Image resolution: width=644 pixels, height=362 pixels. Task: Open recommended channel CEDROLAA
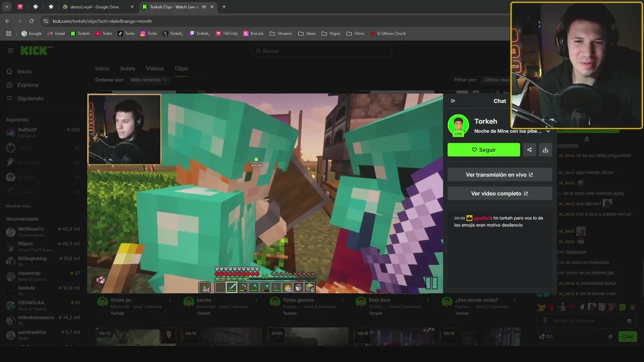[x=42, y=305]
